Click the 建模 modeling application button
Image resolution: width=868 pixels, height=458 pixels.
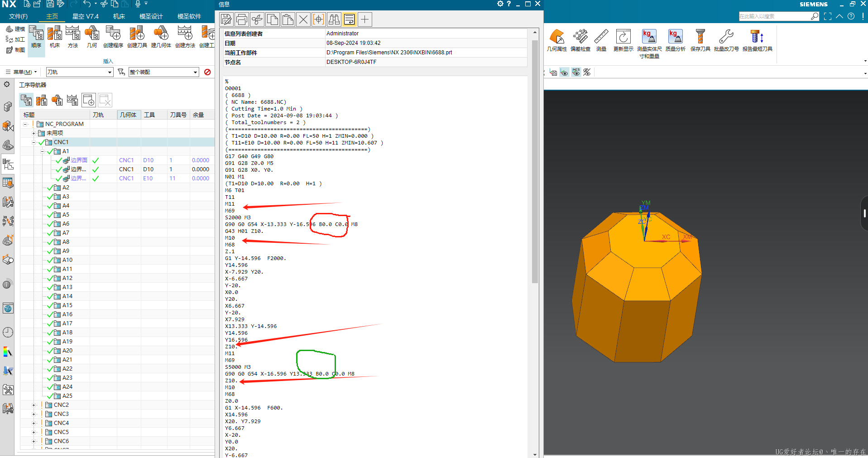[15, 29]
